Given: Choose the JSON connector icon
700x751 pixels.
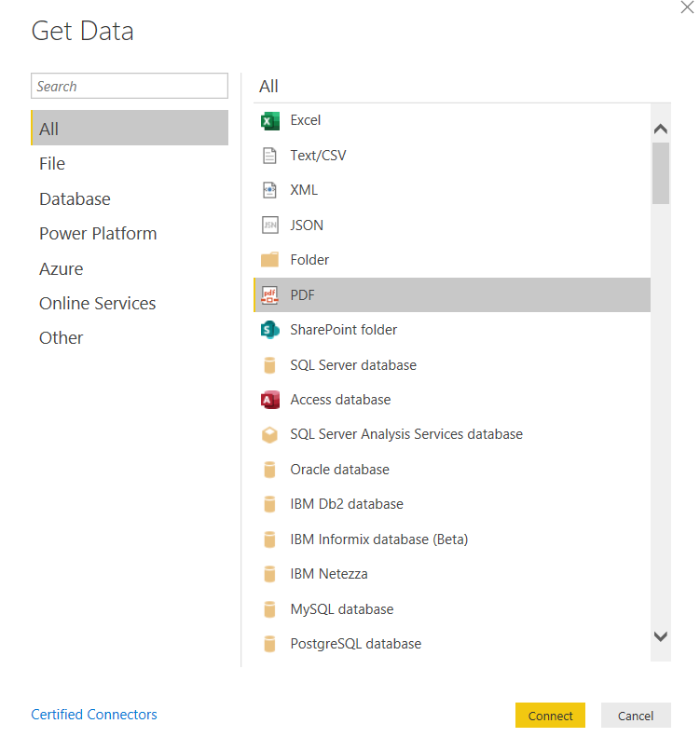Looking at the screenshot, I should tap(270, 225).
